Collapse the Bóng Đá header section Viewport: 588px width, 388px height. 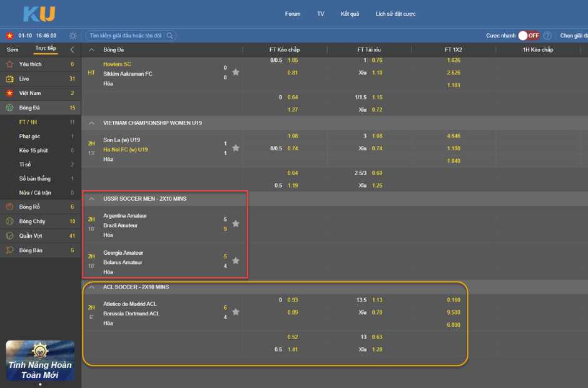click(91, 49)
